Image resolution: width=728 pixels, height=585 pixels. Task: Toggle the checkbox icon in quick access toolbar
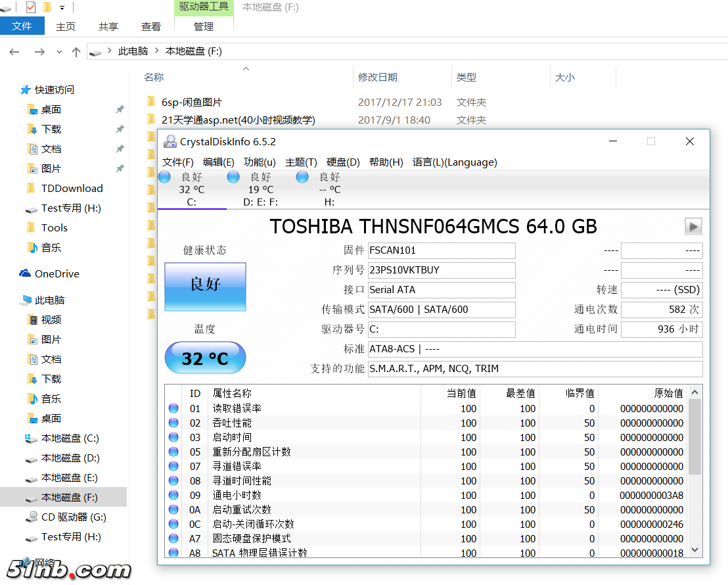click(31, 8)
